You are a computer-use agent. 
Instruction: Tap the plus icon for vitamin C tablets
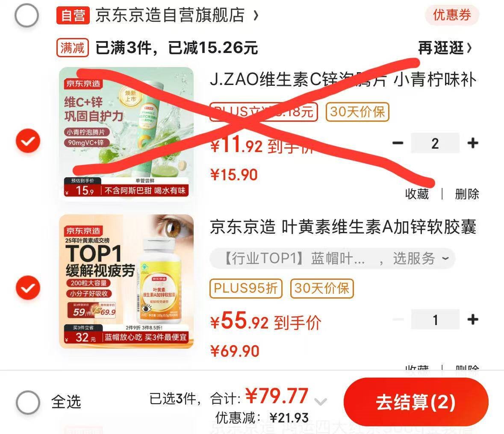472,143
